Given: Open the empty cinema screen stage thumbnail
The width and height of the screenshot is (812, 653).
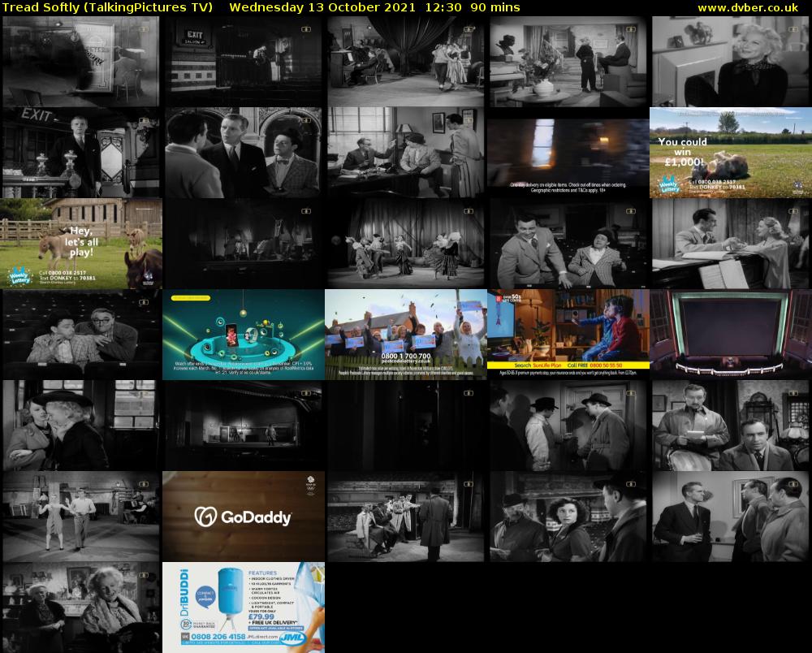Looking at the screenshot, I should (x=731, y=335).
